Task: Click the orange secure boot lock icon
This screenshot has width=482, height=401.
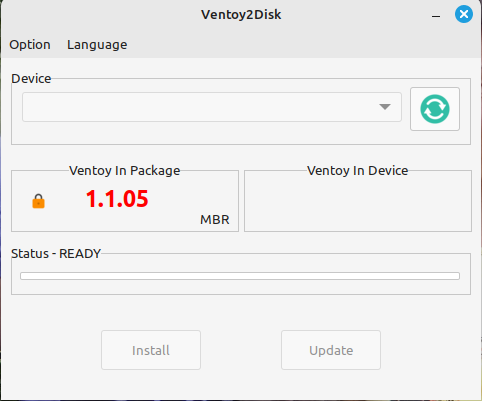Action: pyautogui.click(x=38, y=201)
